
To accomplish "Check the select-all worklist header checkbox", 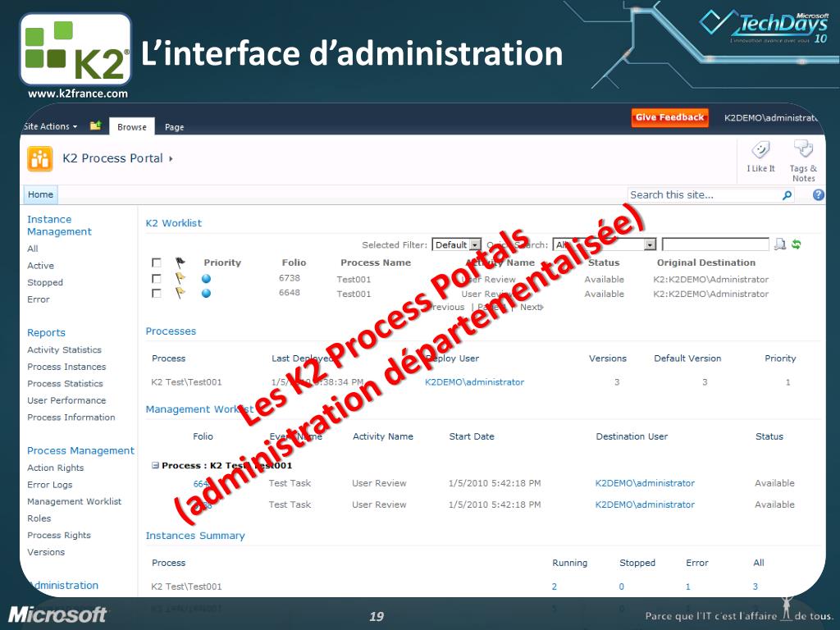I will [157, 262].
